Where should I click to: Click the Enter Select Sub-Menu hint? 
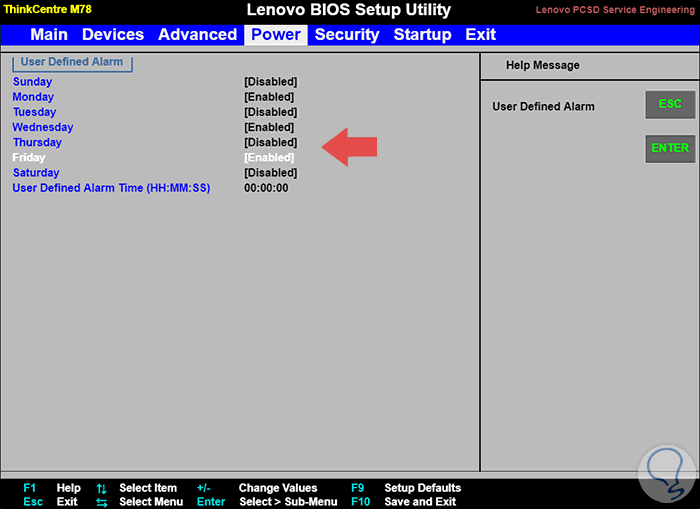click(x=267, y=502)
